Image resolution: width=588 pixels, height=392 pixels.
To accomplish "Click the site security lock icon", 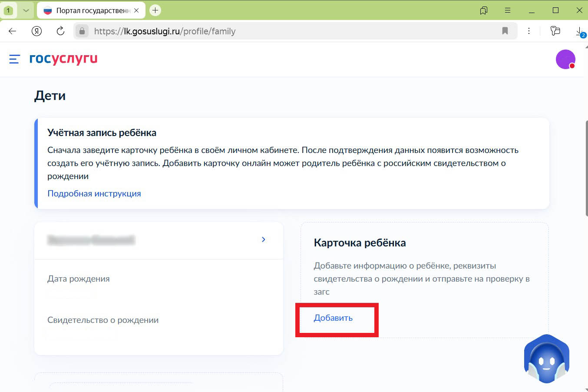I will [82, 31].
